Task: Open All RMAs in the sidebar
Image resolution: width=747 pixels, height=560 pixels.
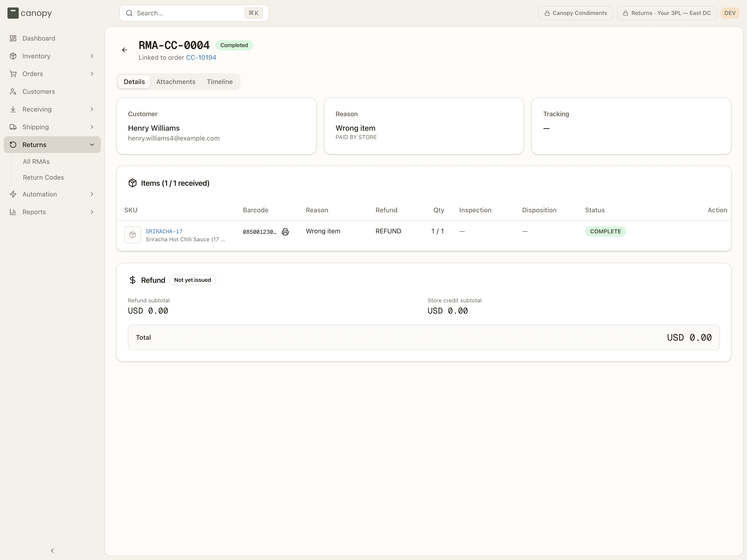Action: tap(36, 162)
